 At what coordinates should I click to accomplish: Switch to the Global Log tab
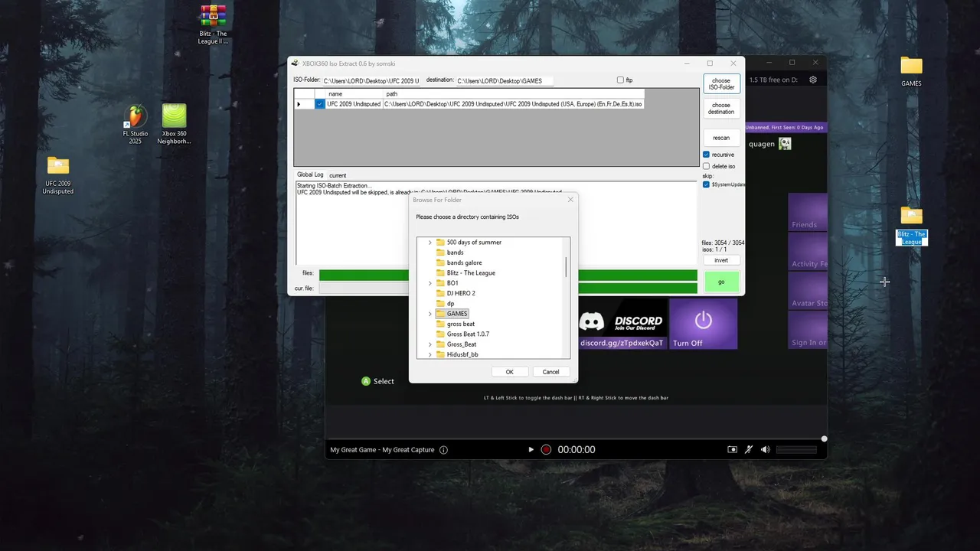click(x=310, y=175)
